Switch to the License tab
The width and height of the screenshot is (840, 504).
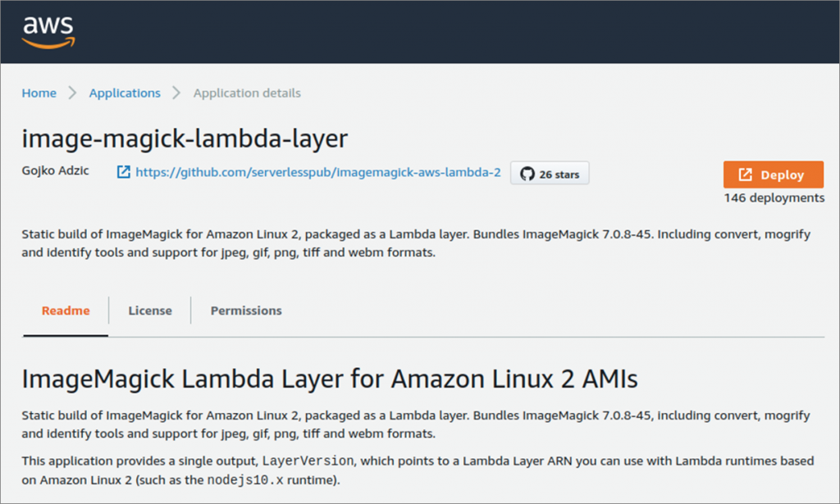pos(149,311)
